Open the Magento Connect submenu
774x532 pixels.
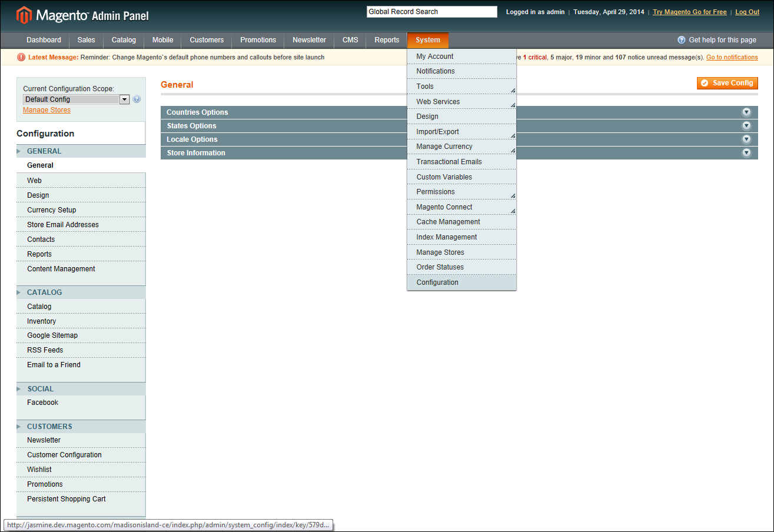tap(461, 207)
